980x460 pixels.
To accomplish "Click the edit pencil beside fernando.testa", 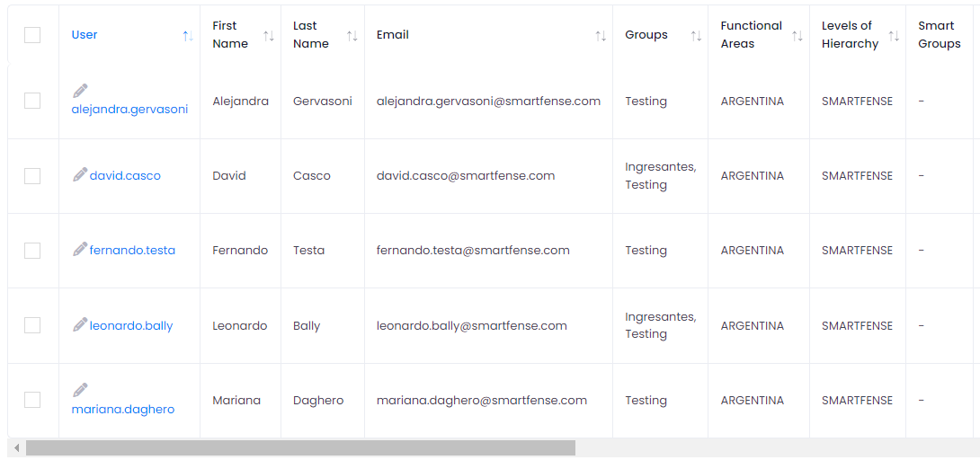I will point(80,250).
